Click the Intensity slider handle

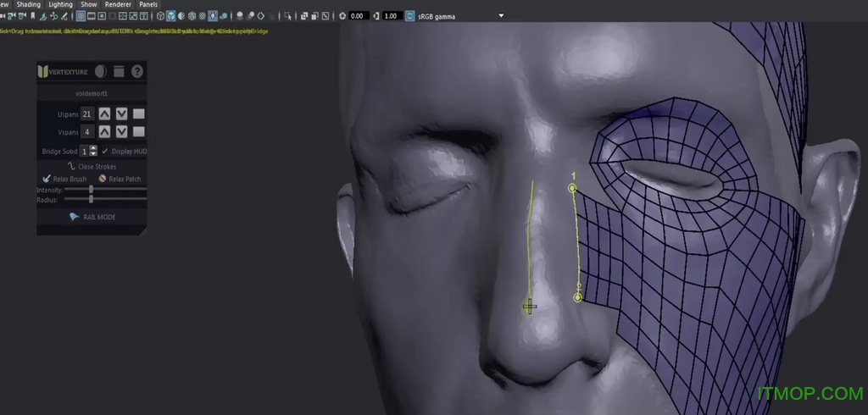click(91, 190)
